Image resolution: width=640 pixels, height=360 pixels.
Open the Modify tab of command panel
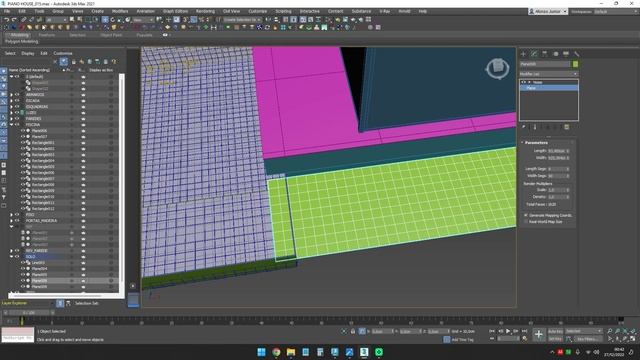click(534, 54)
